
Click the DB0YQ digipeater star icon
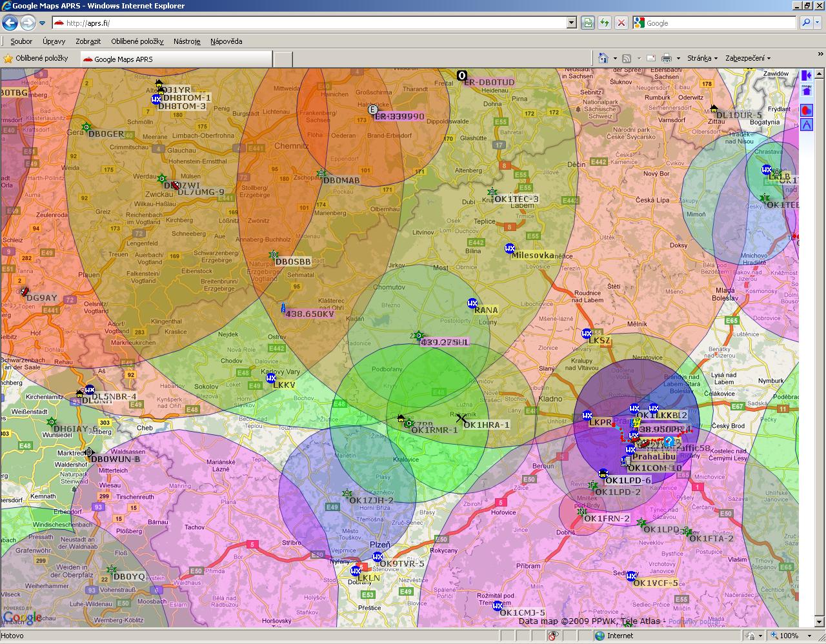pyautogui.click(x=112, y=570)
